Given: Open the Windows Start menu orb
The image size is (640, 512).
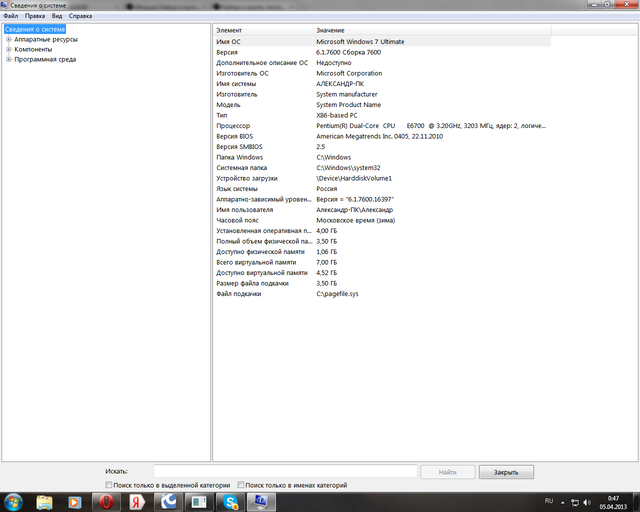Looking at the screenshot, I should click(x=13, y=500).
